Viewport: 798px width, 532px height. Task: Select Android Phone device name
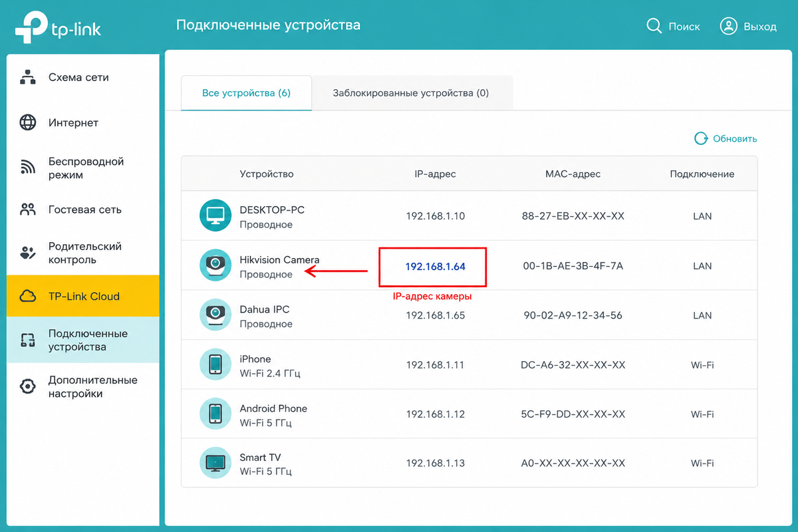tap(273, 408)
